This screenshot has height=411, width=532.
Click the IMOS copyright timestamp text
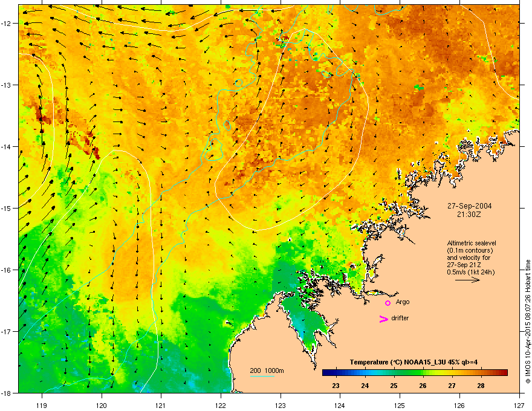pos(528,322)
